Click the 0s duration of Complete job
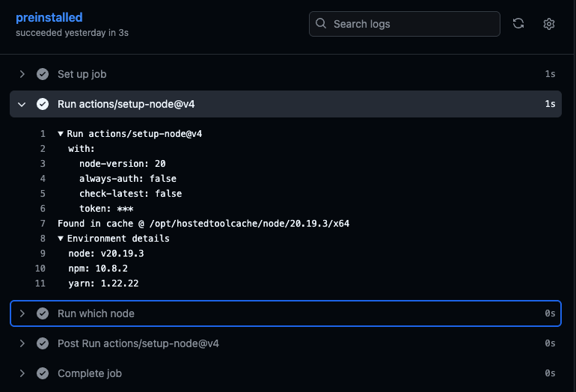 pyautogui.click(x=550, y=373)
